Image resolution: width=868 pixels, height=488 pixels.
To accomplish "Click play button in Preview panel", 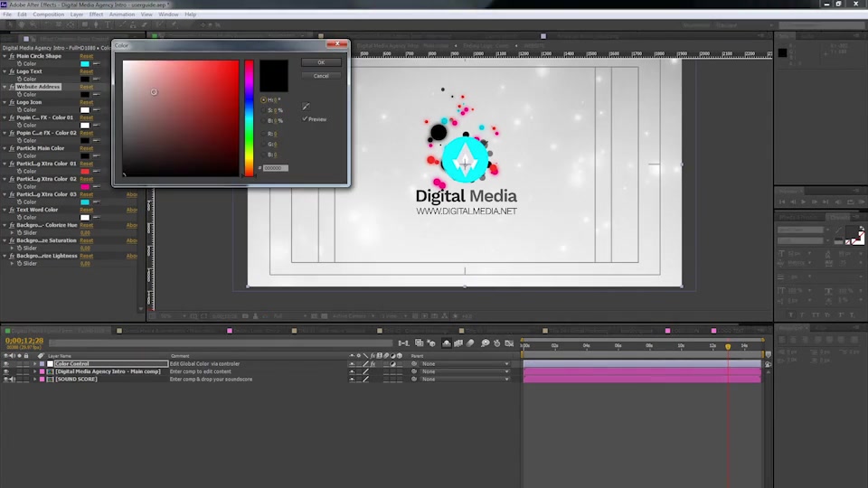I will tap(803, 202).
